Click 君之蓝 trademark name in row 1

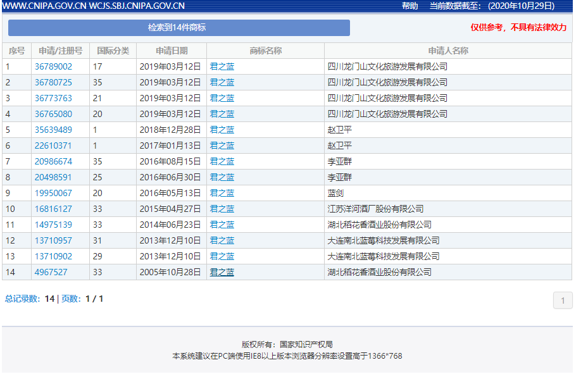coord(222,66)
